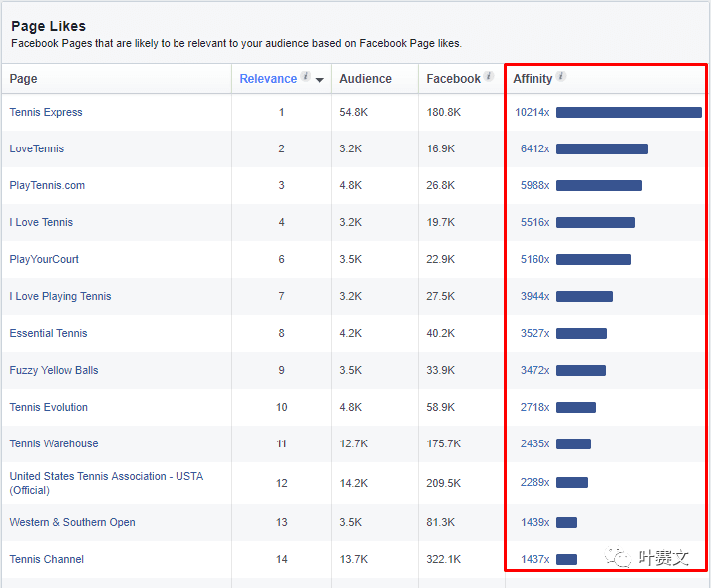Screen dimensions: 711x588
Task: Click the 26.8K Facebook value
Action: [x=441, y=185]
